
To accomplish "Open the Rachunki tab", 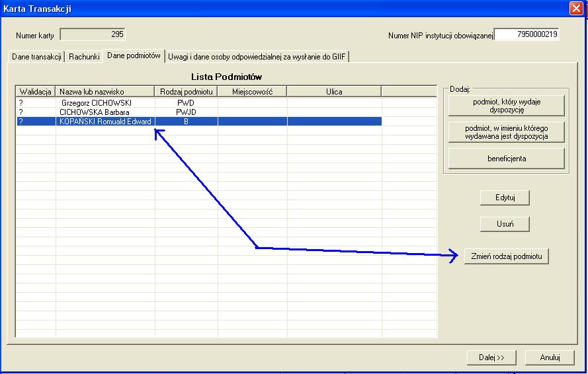I will tap(84, 57).
